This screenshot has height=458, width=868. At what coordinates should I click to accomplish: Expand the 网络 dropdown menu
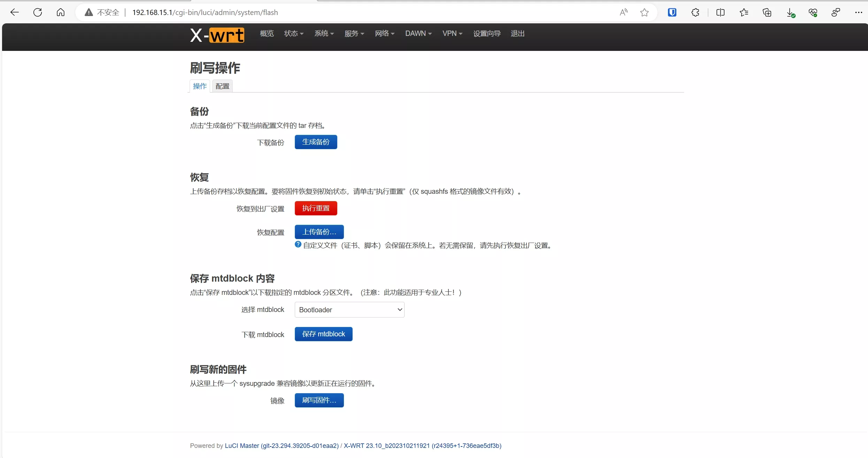point(384,33)
